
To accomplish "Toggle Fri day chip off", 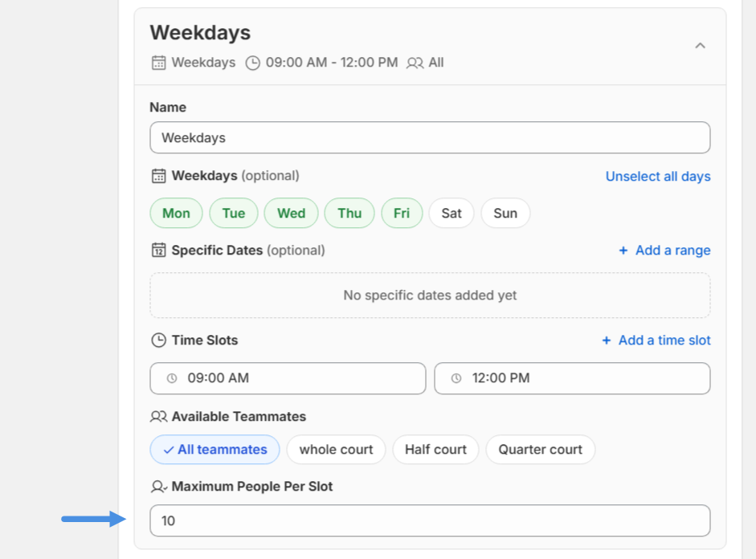I will (x=402, y=213).
